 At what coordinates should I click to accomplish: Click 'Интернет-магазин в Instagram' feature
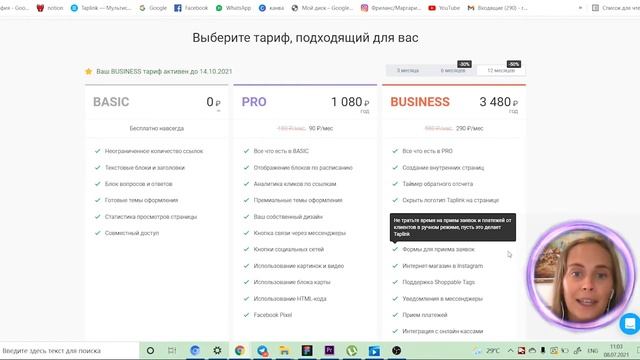click(442, 266)
